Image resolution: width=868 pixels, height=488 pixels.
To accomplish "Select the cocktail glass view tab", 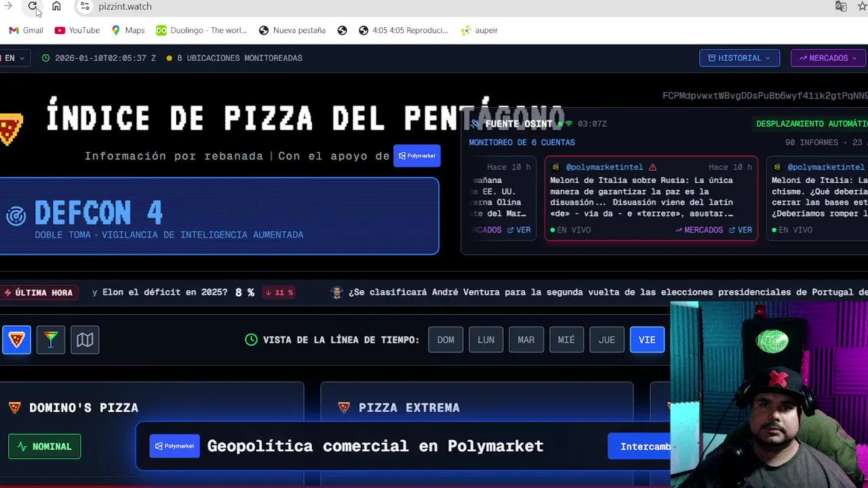I will pyautogui.click(x=51, y=340).
